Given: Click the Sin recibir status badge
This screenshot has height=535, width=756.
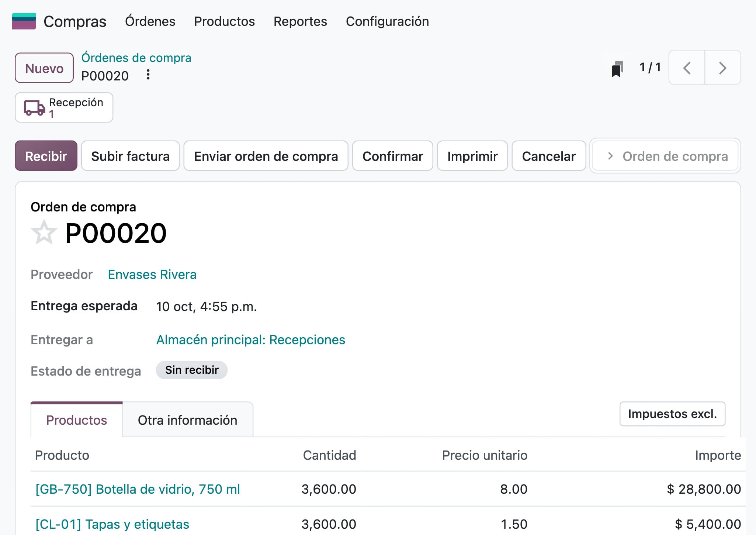Looking at the screenshot, I should (192, 370).
